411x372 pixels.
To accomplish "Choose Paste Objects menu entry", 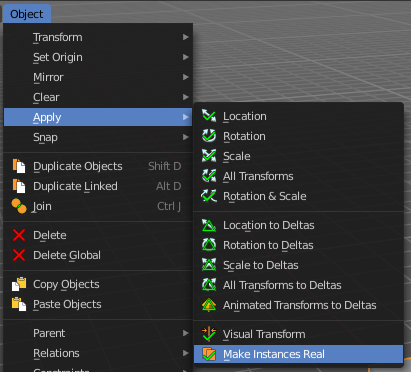I will pyautogui.click(x=98, y=304).
